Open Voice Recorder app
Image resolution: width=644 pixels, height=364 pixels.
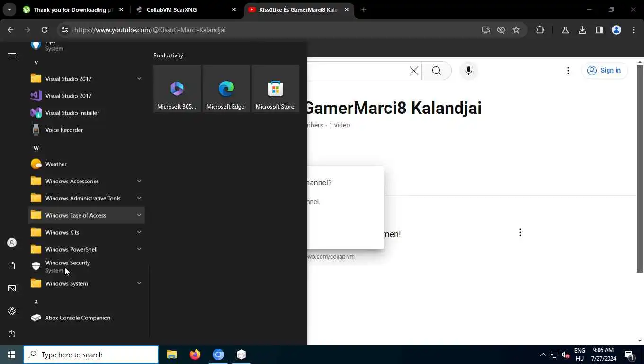pyautogui.click(x=87, y=130)
